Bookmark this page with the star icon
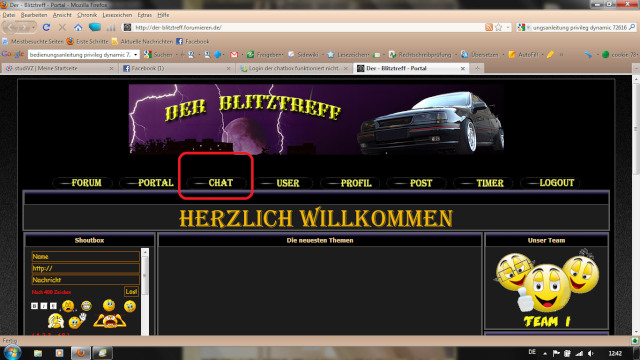Viewport: 640px width, 360px height. coord(499,27)
